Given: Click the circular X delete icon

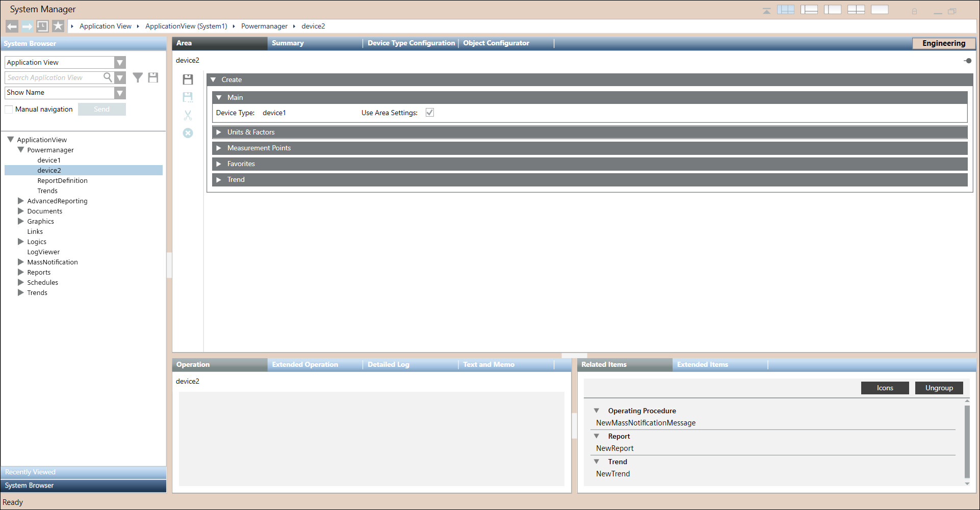Looking at the screenshot, I should point(188,133).
